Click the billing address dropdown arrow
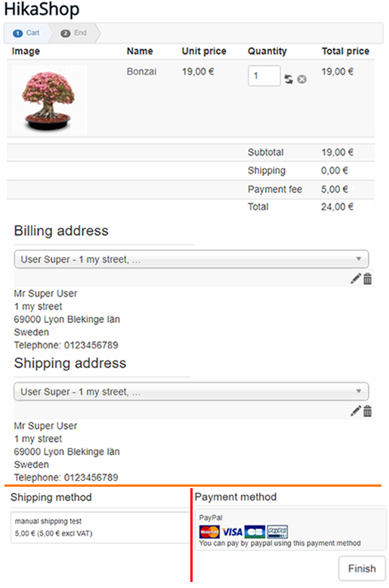Image resolution: width=389 pixels, height=588 pixels. pos(359,258)
